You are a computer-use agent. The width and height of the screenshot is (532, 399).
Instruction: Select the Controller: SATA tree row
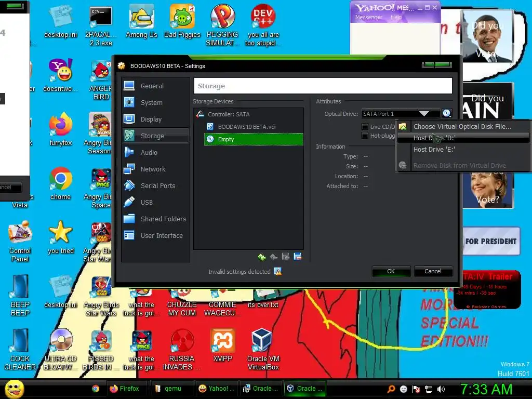(x=249, y=114)
